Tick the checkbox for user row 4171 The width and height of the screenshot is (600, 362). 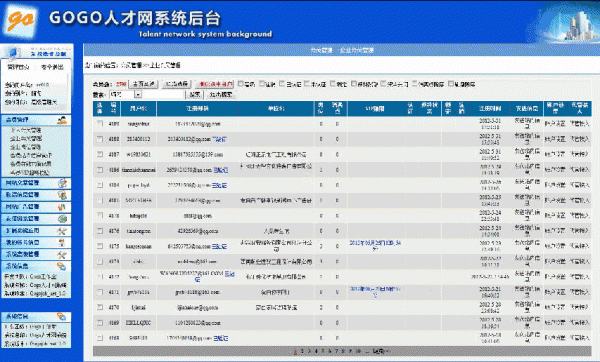(100, 292)
